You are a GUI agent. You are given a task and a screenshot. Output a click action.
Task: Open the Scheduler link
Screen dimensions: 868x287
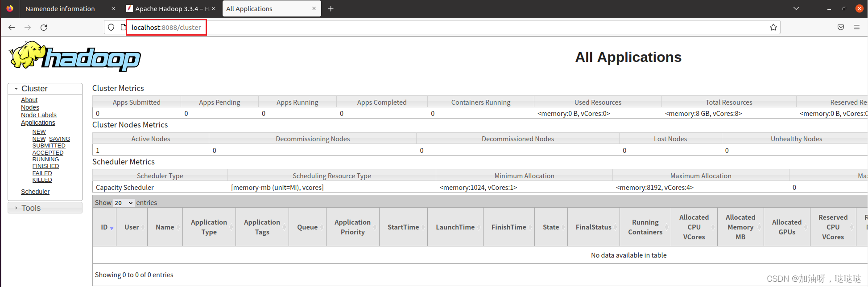[35, 192]
